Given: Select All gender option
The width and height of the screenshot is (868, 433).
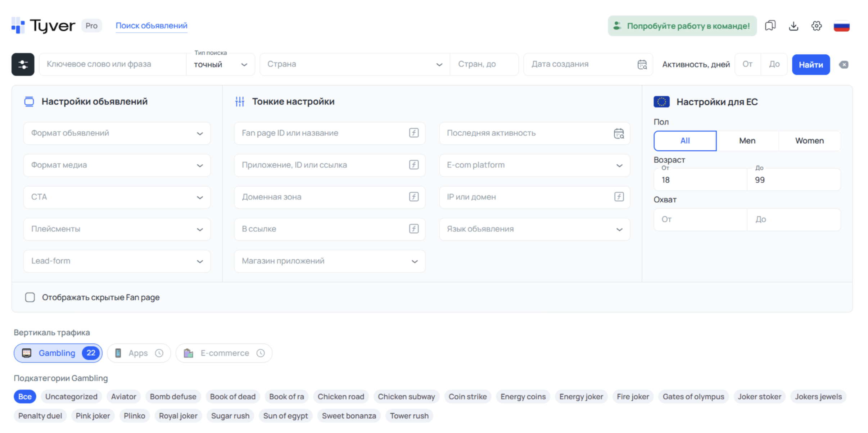Looking at the screenshot, I should [685, 141].
